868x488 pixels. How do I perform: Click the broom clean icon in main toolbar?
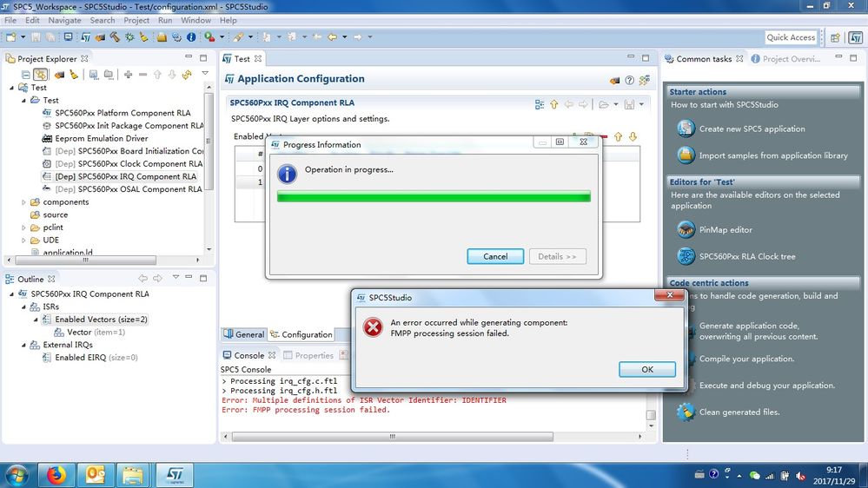[x=144, y=37]
